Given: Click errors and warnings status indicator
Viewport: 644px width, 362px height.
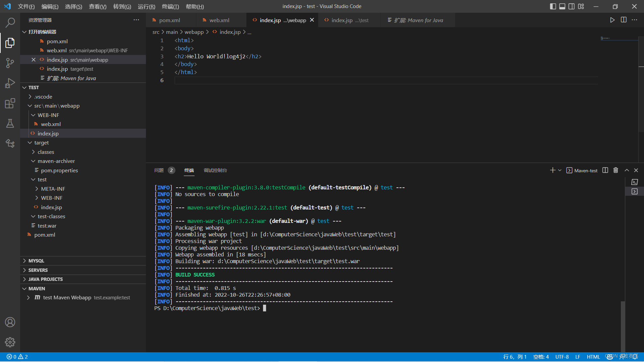Looking at the screenshot, I should pos(17,357).
